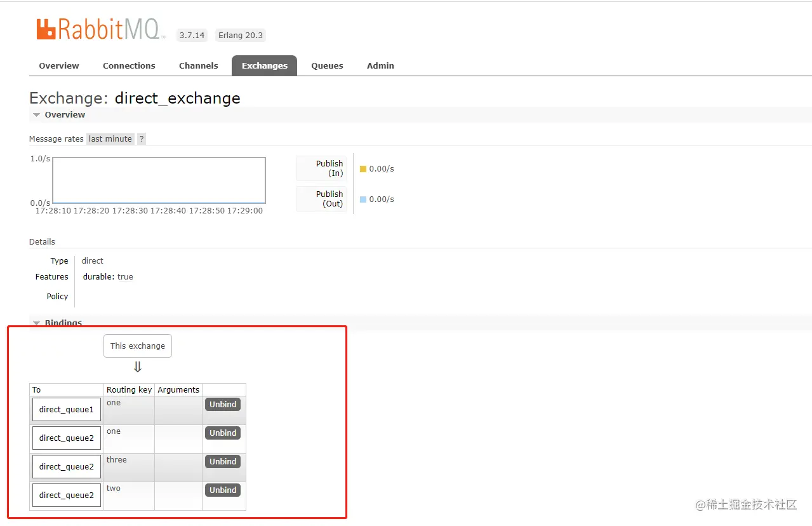Screen dimensions: 812x526
Task: Open direct_queue1 bound with key one
Action: point(67,410)
